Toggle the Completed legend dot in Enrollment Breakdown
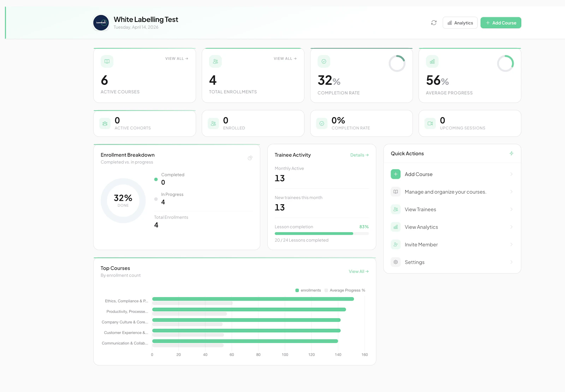This screenshot has width=565, height=392. pyautogui.click(x=156, y=179)
